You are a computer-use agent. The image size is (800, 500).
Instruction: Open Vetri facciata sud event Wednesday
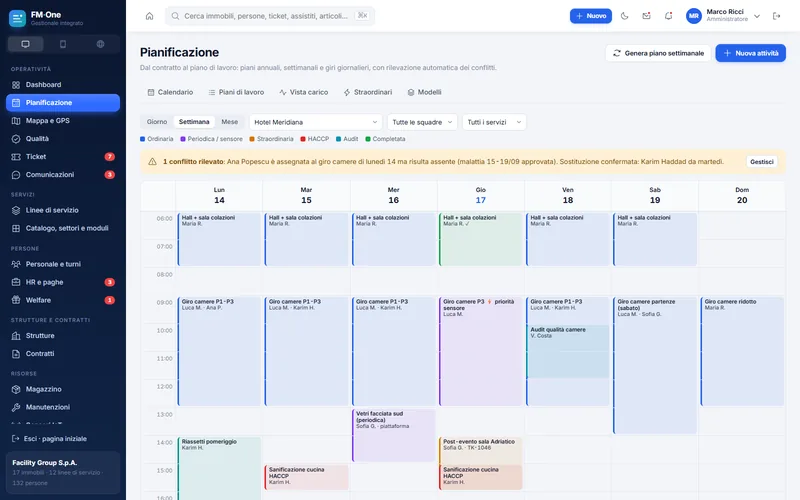click(x=393, y=435)
